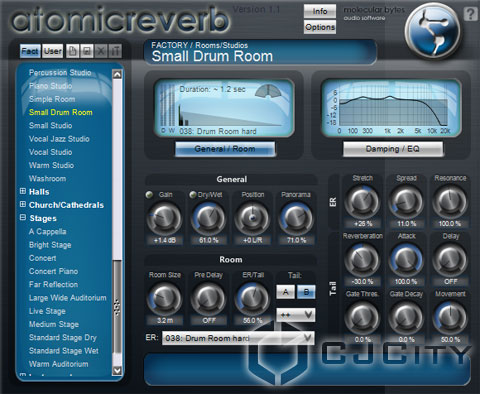Click the preset list scrollbar thumb
480x394 pixels.
117,307
